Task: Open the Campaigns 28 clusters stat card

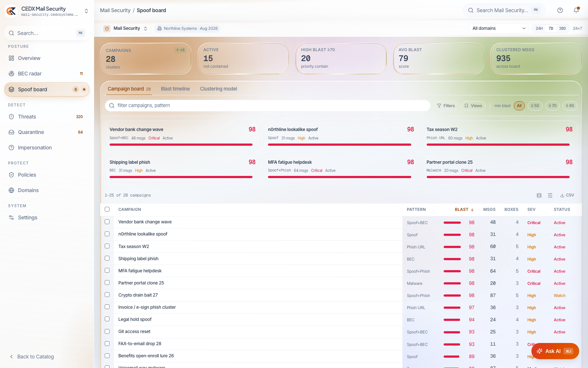Action: pyautogui.click(x=146, y=59)
